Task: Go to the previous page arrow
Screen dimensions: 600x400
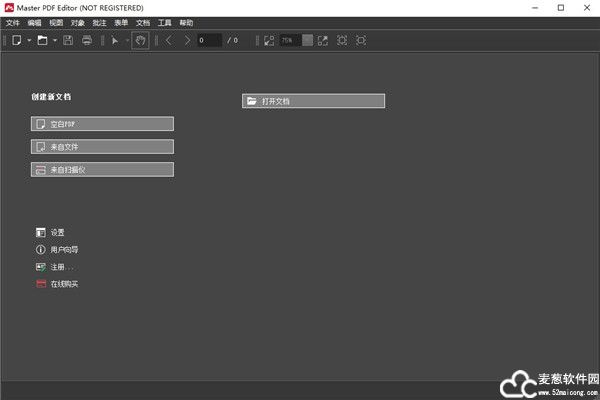Action: [x=169, y=40]
